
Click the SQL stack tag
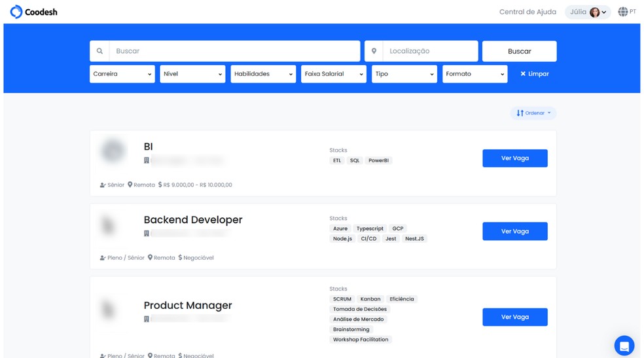(x=355, y=160)
